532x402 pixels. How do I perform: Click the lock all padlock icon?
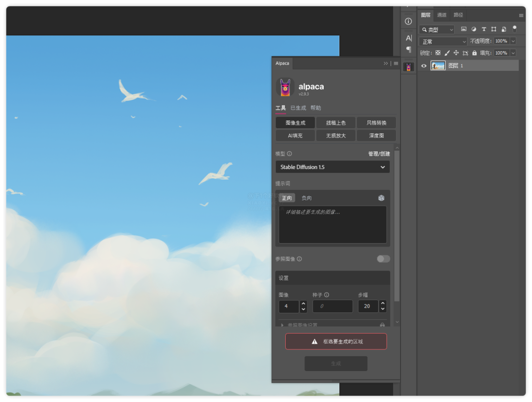[x=474, y=53]
